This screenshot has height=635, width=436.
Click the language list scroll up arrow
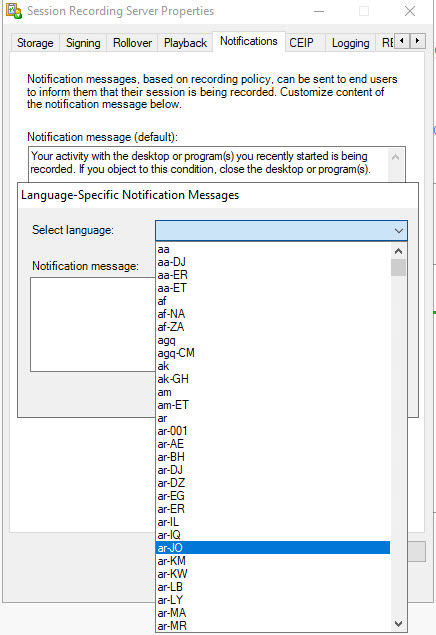coord(398,251)
